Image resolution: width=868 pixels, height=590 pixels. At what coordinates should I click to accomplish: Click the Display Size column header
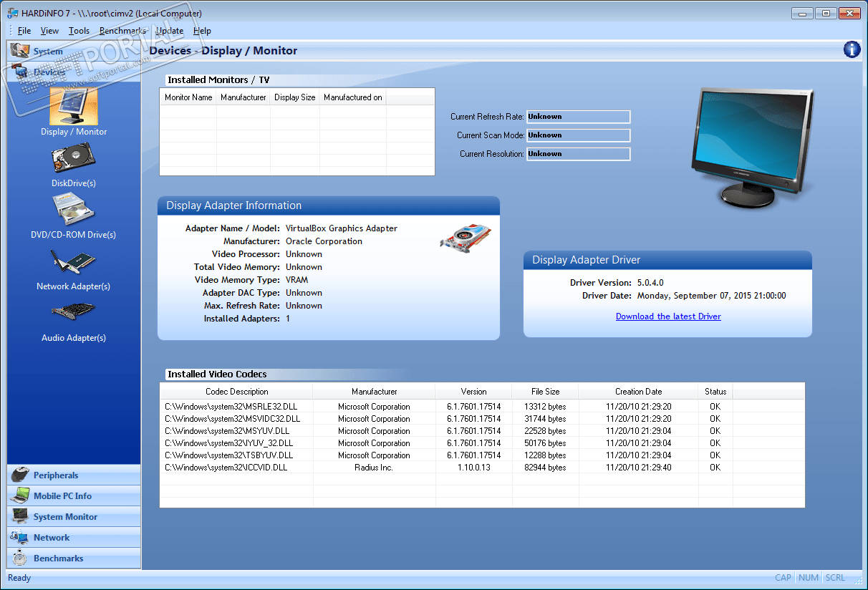[295, 97]
